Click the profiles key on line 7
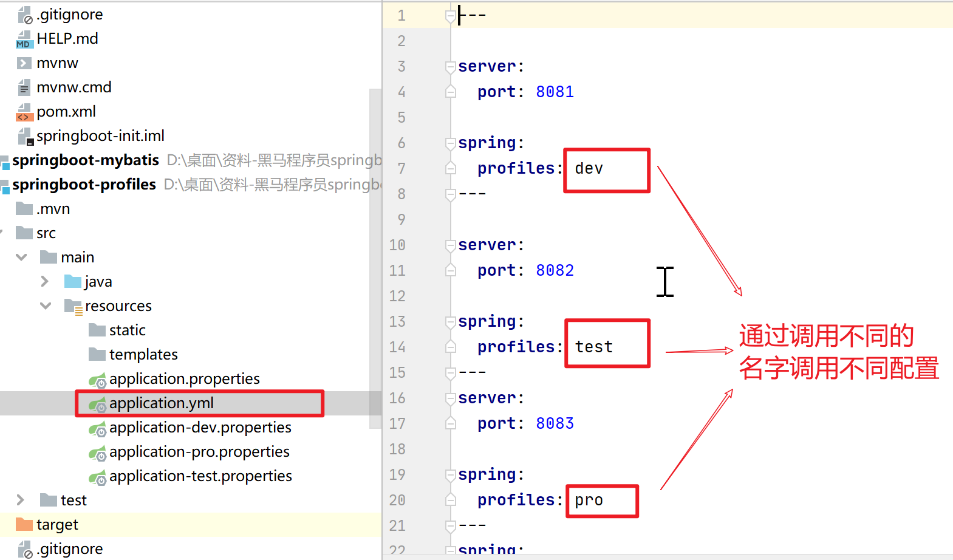 (x=516, y=168)
